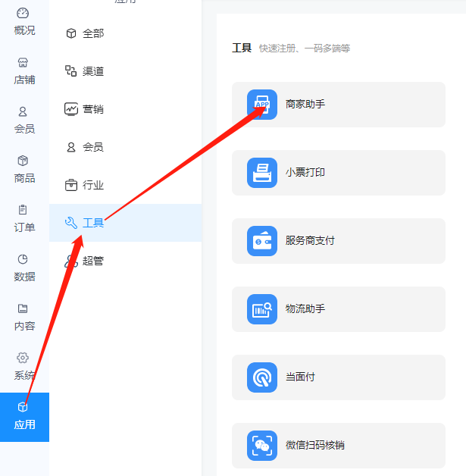
Task: Click the 服务商支付 wallet icon
Action: [262, 241]
